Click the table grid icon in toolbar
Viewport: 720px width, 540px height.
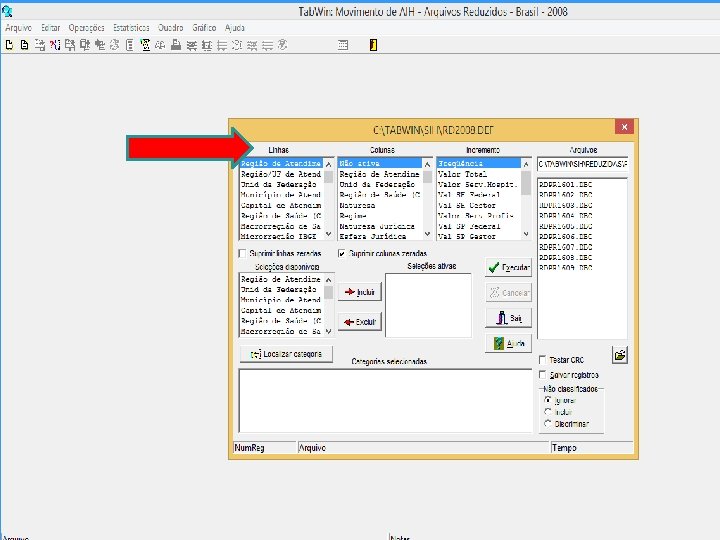click(343, 45)
